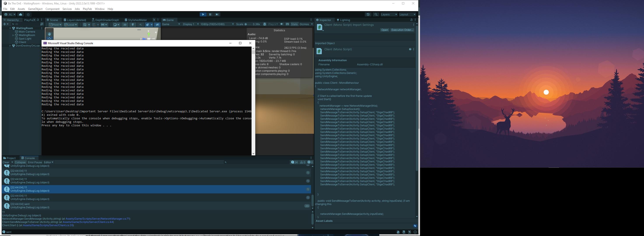Toggle the Stats overlay button
The height and width of the screenshot is (236, 644).
(294, 24)
